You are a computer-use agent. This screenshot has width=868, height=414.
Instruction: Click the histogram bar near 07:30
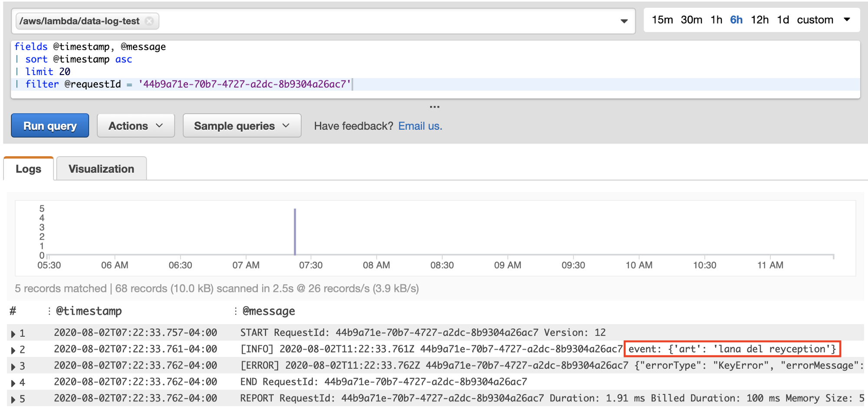pyautogui.click(x=295, y=232)
